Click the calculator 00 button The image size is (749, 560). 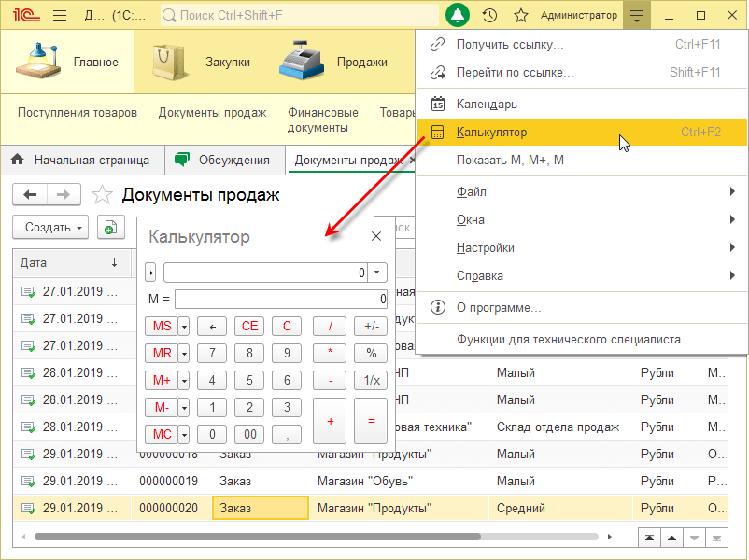tap(249, 434)
